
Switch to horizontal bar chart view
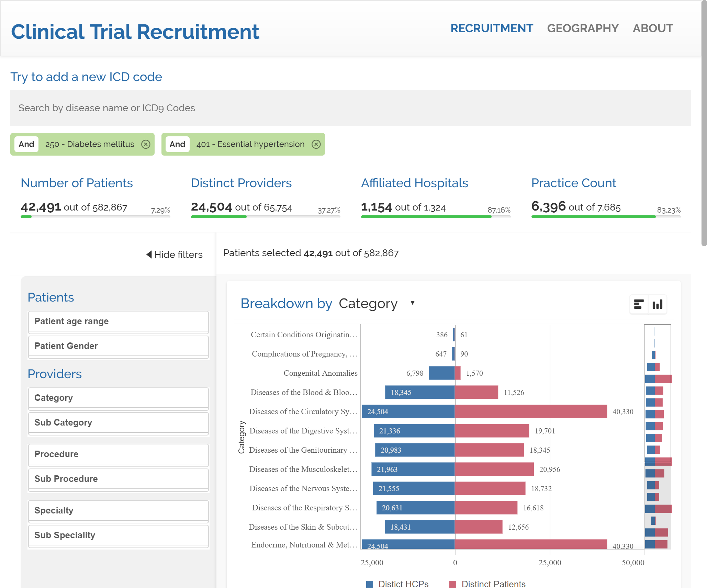(x=639, y=304)
